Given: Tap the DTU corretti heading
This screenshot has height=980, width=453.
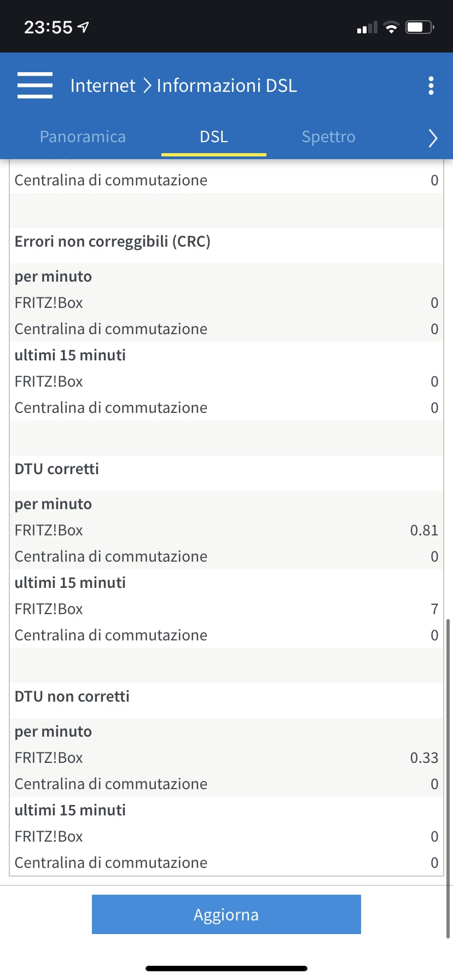Looking at the screenshot, I should tap(57, 469).
